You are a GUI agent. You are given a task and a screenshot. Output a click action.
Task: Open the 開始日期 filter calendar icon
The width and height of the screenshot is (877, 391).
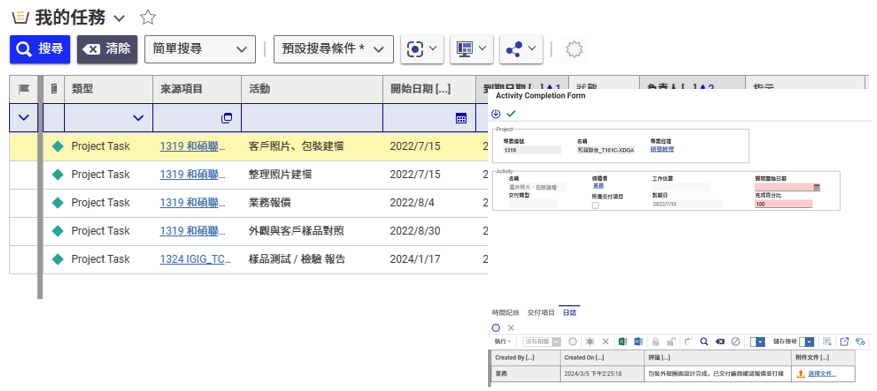[461, 118]
